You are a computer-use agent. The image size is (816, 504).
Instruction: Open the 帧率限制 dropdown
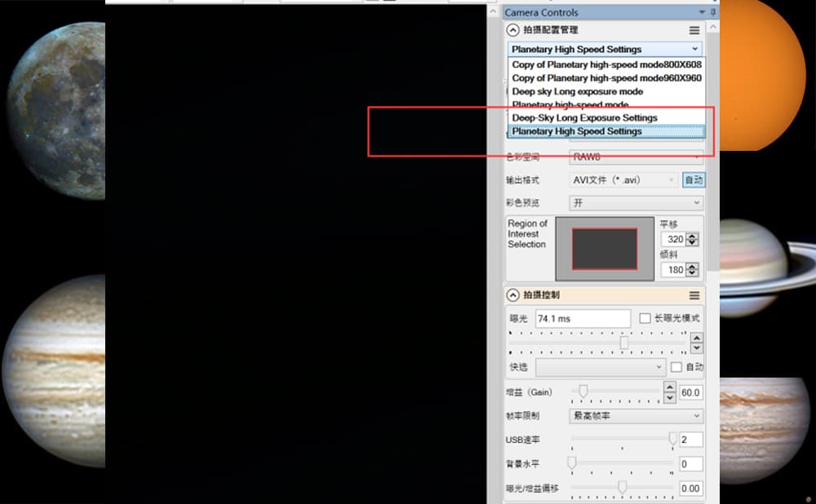pyautogui.click(x=635, y=416)
